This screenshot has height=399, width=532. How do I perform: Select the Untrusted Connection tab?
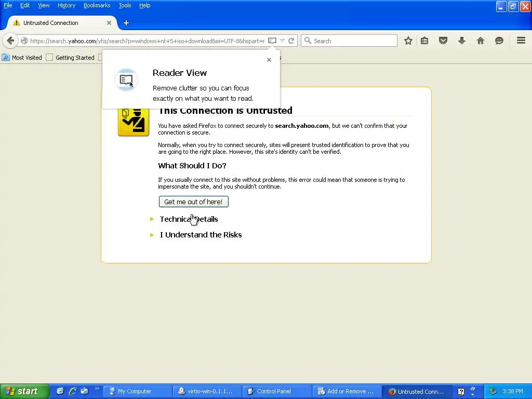62,23
